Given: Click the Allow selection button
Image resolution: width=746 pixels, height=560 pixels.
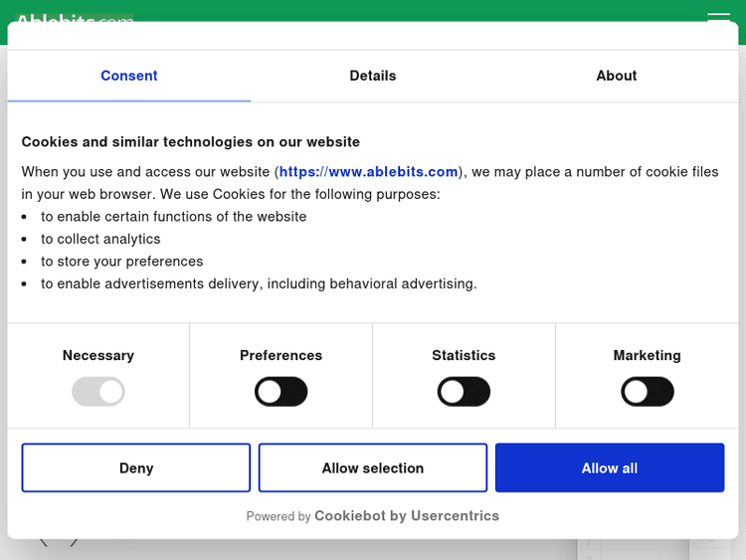Looking at the screenshot, I should [x=373, y=467].
